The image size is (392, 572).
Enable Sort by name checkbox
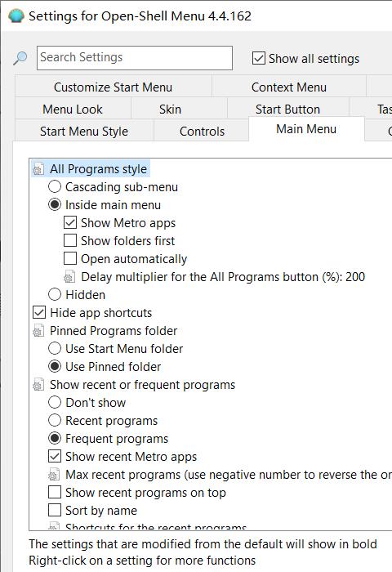[x=55, y=511]
